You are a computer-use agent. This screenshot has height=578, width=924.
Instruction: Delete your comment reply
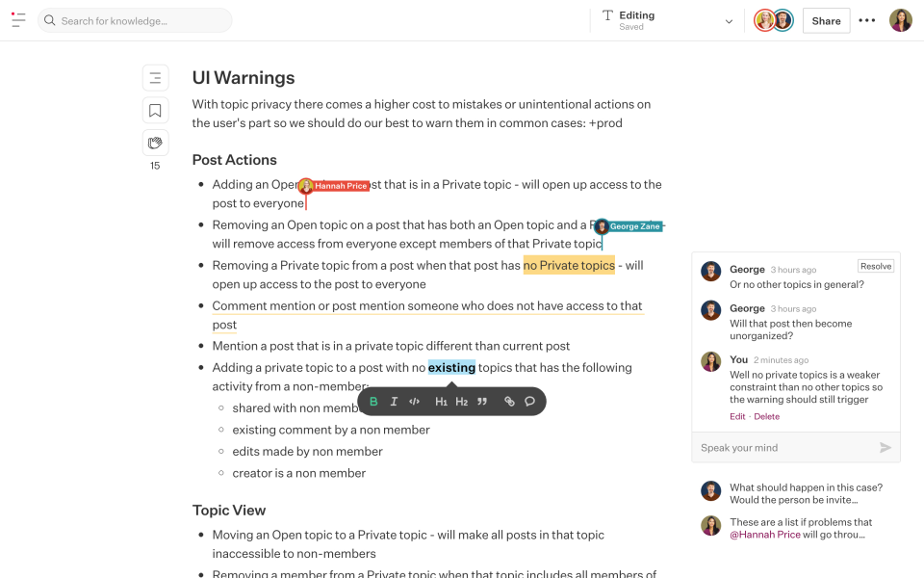tap(767, 416)
